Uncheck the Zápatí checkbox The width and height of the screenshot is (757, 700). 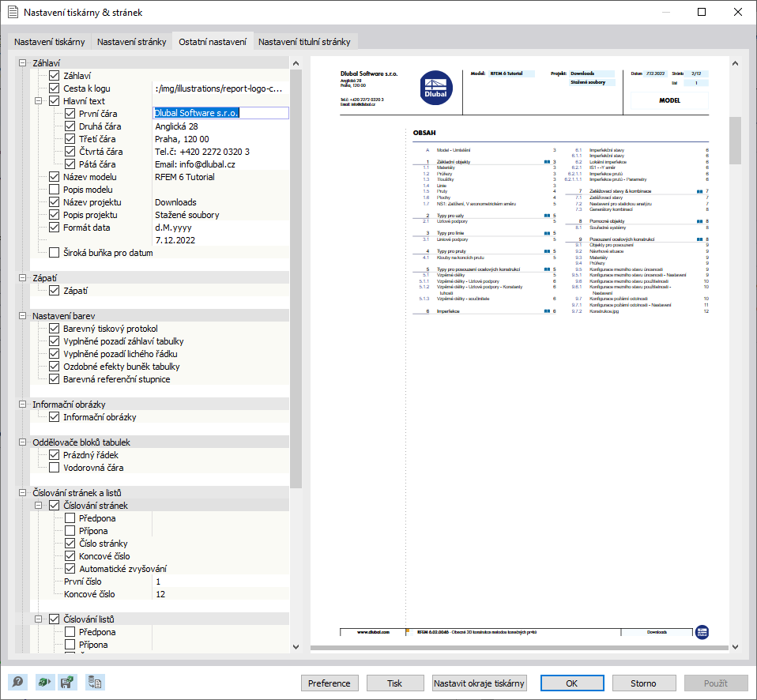[54, 291]
